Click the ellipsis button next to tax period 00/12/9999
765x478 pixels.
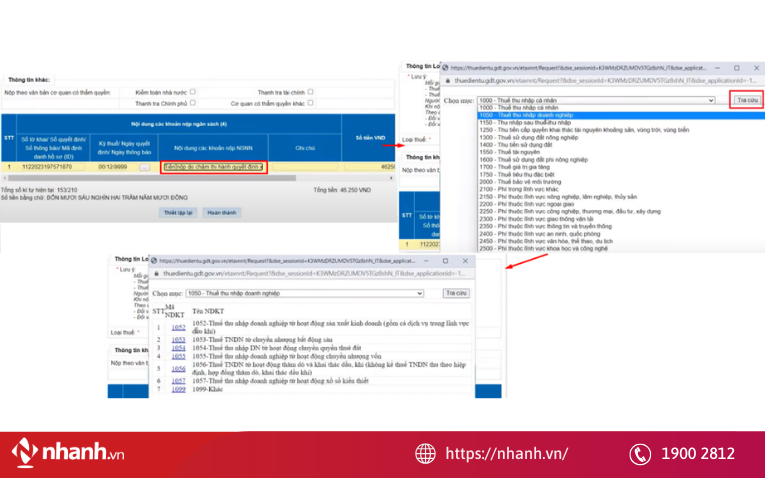click(144, 167)
